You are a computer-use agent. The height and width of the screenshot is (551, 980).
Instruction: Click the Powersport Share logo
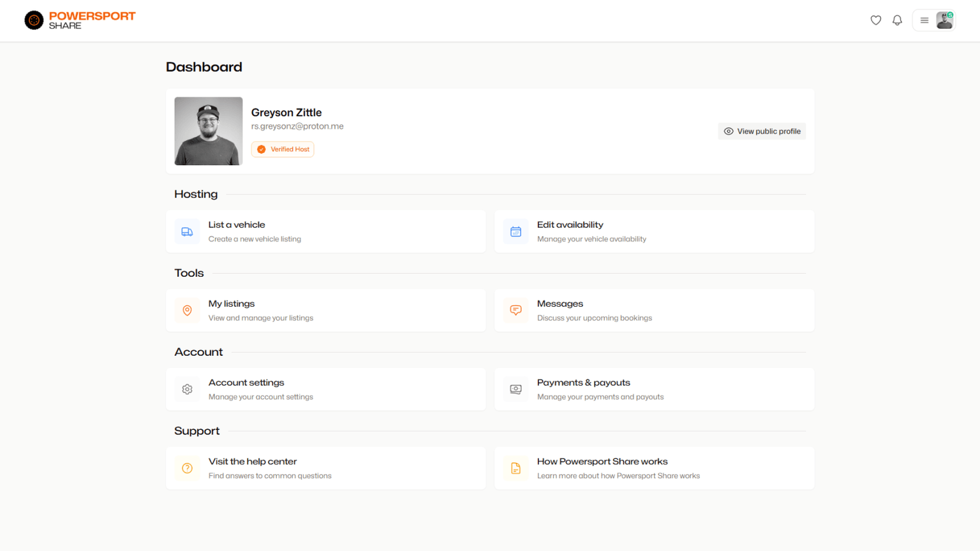(79, 20)
